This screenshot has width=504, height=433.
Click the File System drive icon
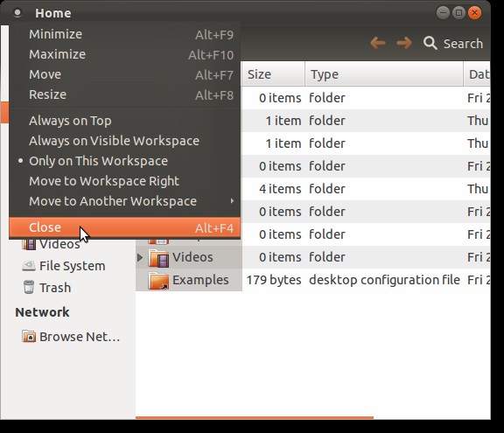click(x=29, y=266)
